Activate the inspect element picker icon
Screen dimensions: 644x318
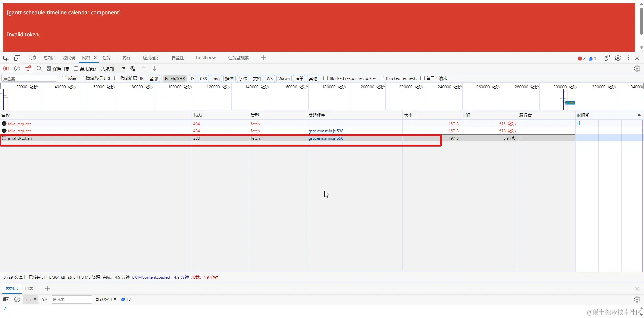pyautogui.click(x=6, y=58)
